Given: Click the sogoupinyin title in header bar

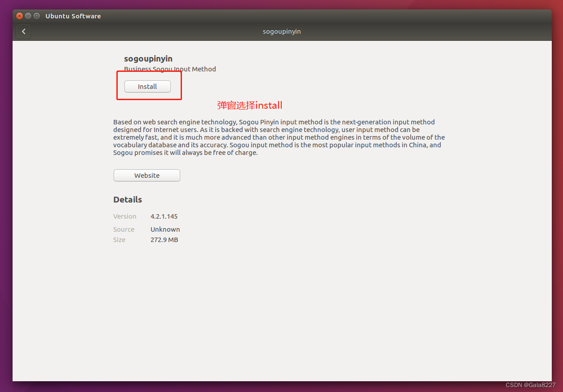Looking at the screenshot, I should tap(282, 31).
